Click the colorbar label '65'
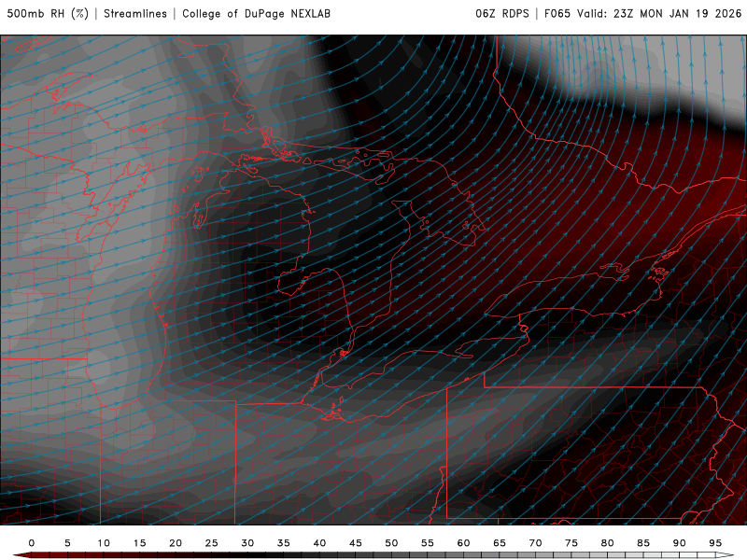 (500, 543)
